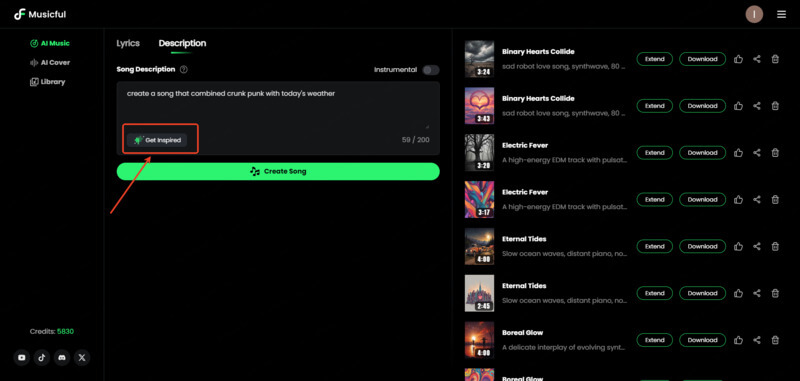800x381 pixels.
Task: Click the Credits 5830 value
Action: [65, 332]
